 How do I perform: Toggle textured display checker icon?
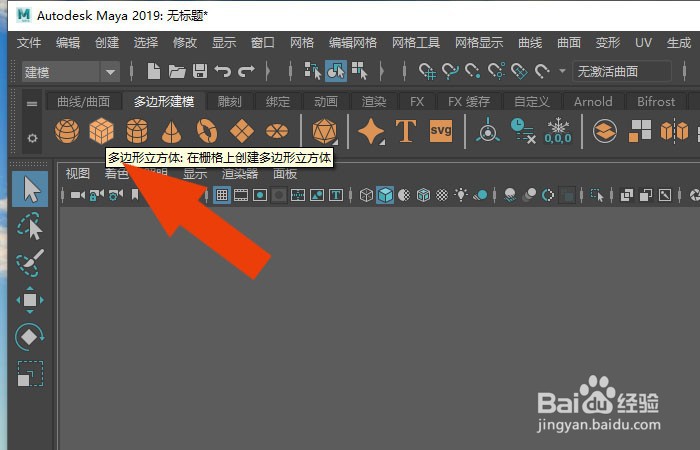[442, 195]
